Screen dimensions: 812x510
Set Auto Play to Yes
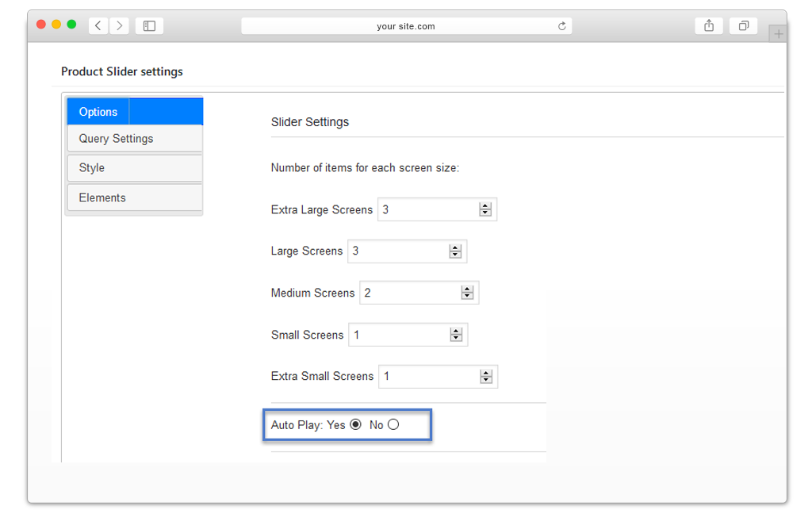point(356,424)
